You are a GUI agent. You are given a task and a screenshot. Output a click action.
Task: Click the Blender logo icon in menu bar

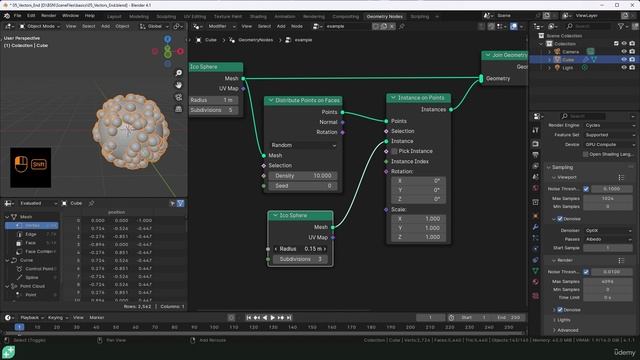click(7, 16)
